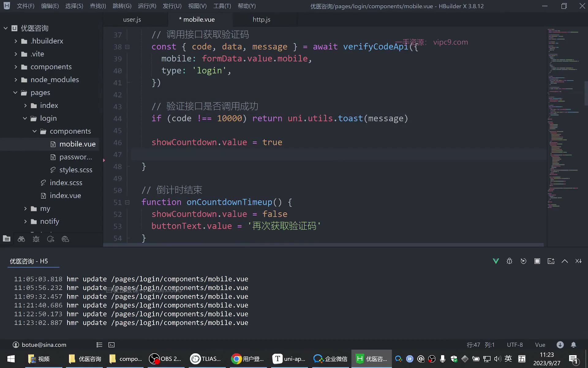Open the 运行(R) menu
588x368 pixels.
(147, 6)
